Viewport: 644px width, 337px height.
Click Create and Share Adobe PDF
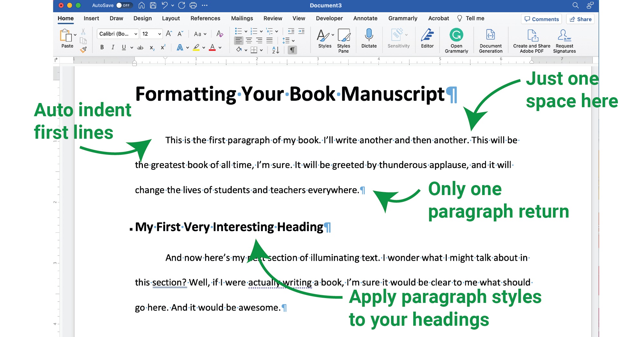[532, 41]
